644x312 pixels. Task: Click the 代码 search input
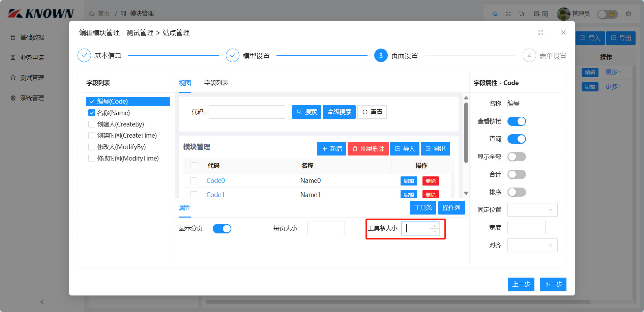coord(247,112)
